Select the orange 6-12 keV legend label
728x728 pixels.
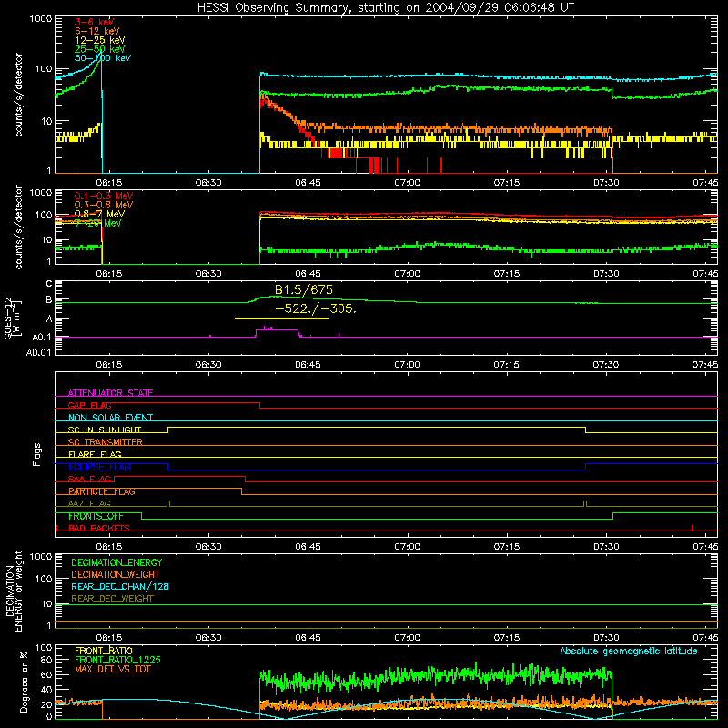[x=97, y=31]
